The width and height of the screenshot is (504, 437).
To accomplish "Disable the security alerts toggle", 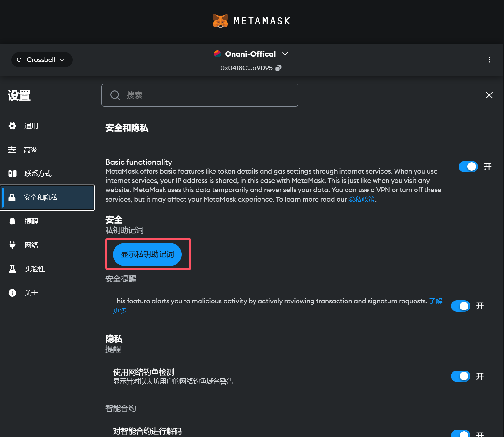I will pyautogui.click(x=460, y=306).
